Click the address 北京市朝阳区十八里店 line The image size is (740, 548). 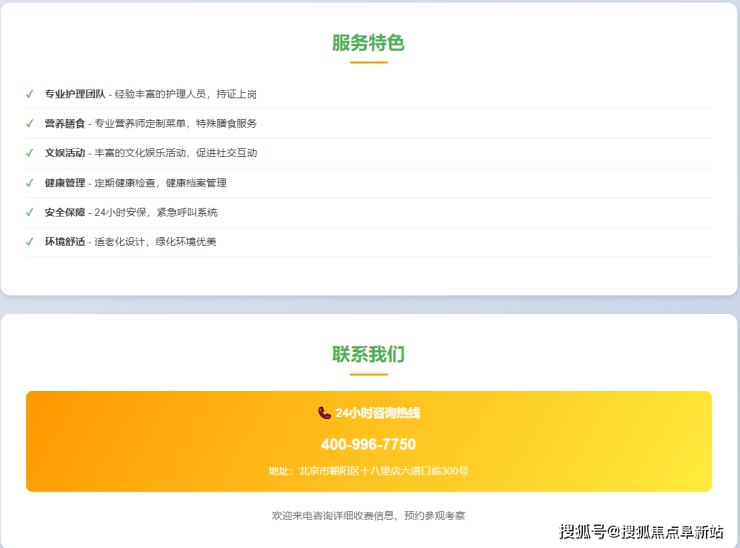(368, 471)
